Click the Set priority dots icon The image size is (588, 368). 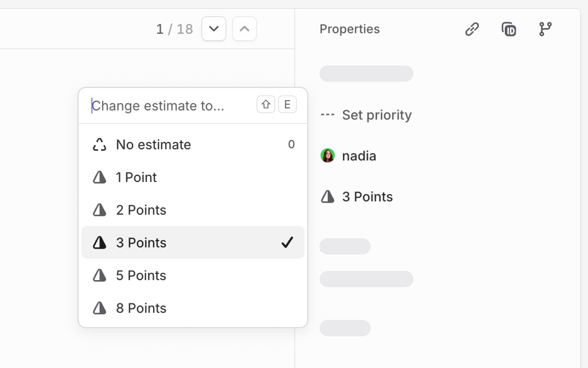click(x=328, y=115)
